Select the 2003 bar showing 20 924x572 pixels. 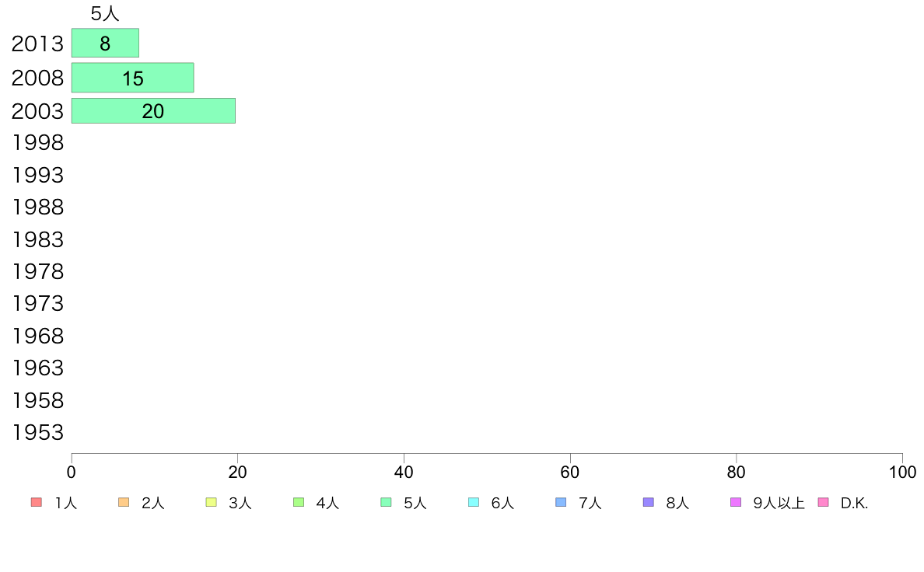tap(153, 111)
